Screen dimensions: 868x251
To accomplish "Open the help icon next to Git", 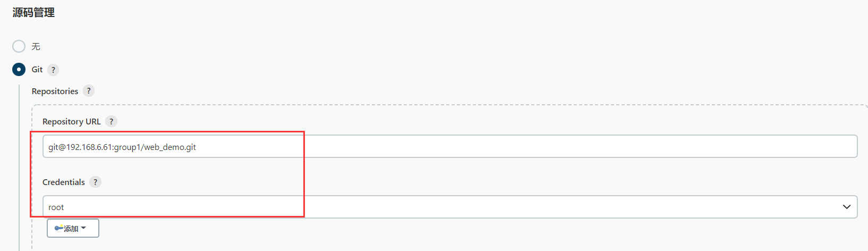I will (53, 70).
